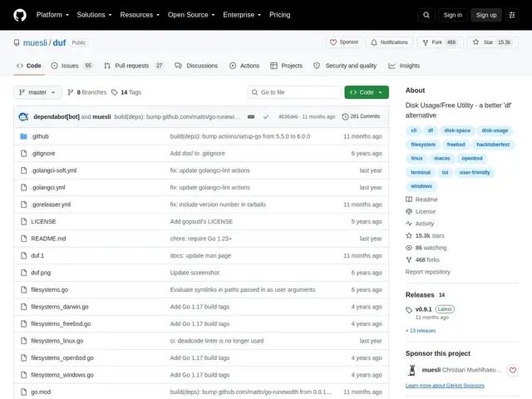This screenshot has width=532, height=399.
Task: Click the fork icon in Fork button
Action: click(x=425, y=42)
